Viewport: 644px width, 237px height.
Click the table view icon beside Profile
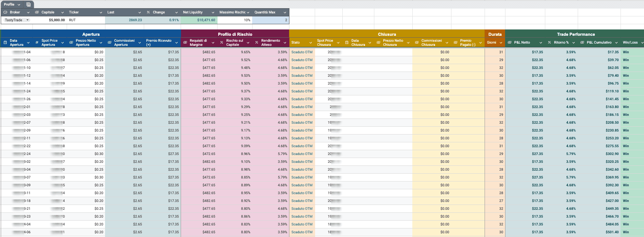click(x=29, y=4)
